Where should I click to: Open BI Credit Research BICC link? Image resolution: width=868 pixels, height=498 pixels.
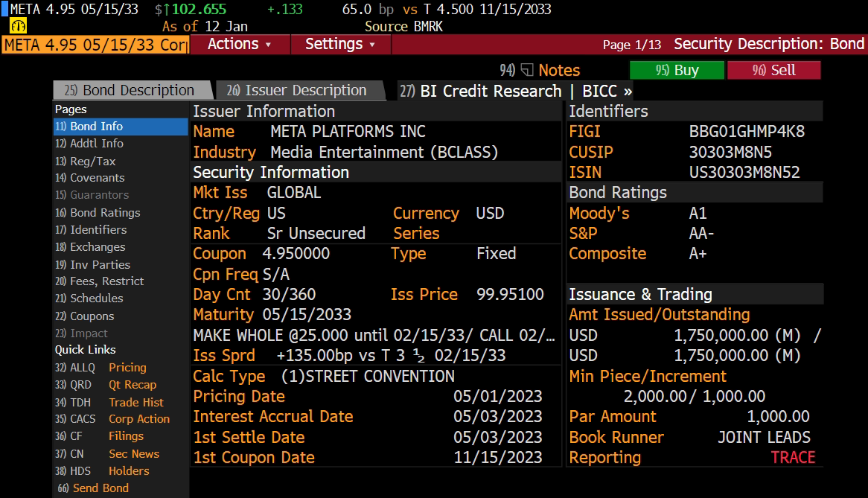click(516, 91)
